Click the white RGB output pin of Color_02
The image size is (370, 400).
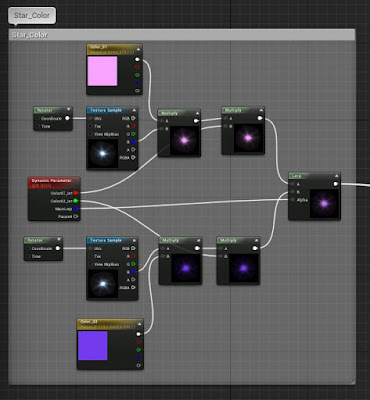pos(138,334)
